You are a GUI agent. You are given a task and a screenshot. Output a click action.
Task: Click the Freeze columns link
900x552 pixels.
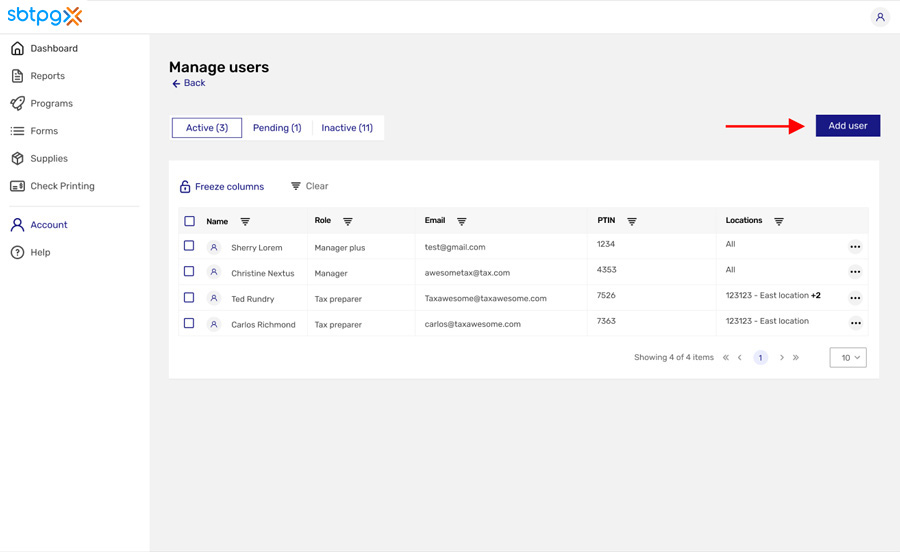pyautogui.click(x=230, y=186)
